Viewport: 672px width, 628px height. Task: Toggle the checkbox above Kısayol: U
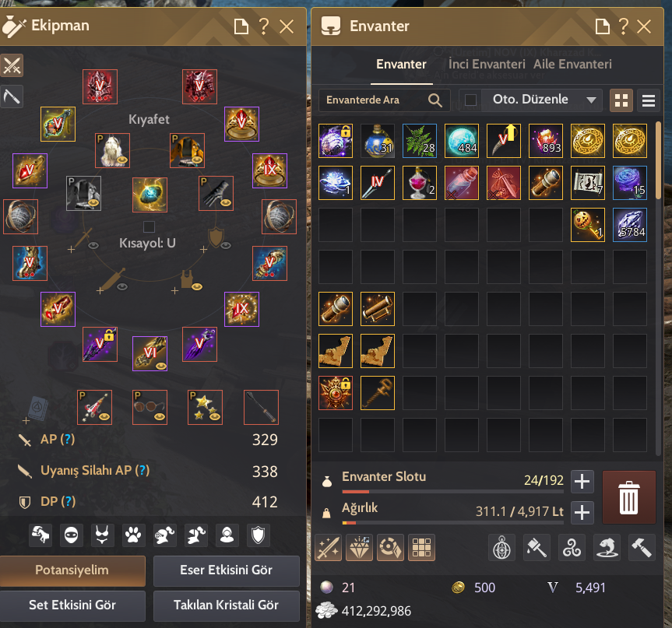[149, 226]
